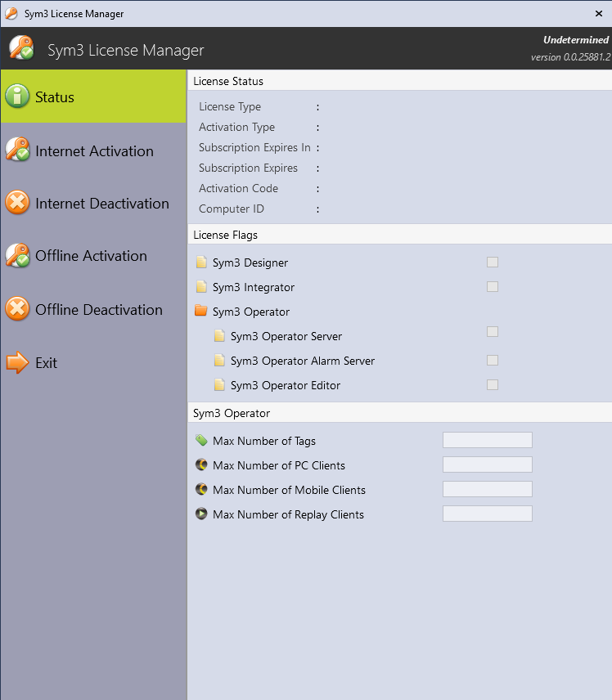Click the Sym3 Operator Editor file icon
The image size is (612, 700).
pos(219,385)
